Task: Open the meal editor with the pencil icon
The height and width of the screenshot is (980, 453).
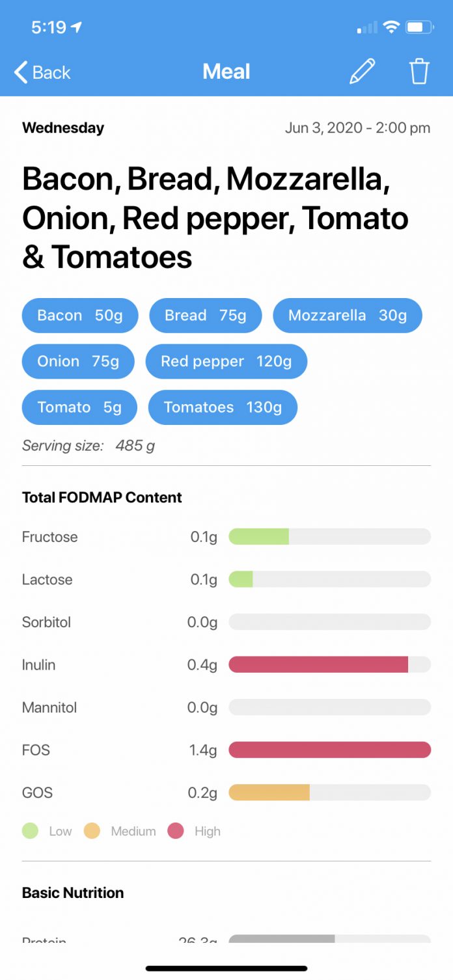Action: (x=363, y=72)
